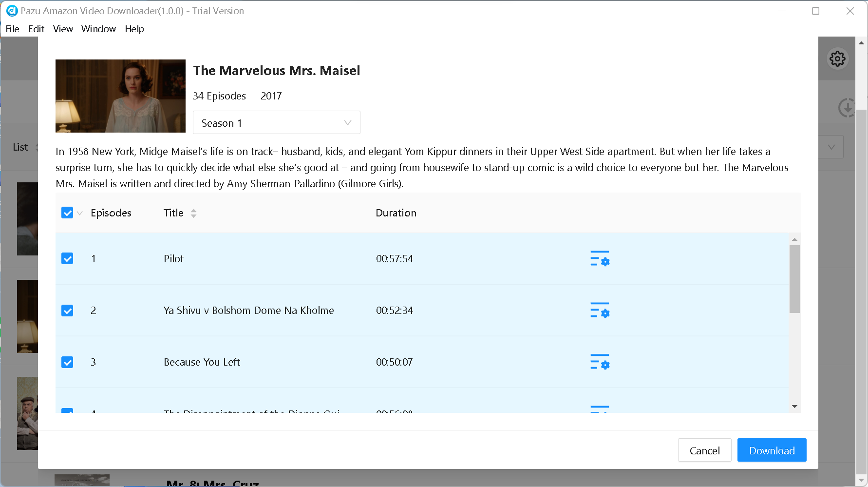Open the File menu
Image resolution: width=868 pixels, height=487 pixels.
(x=12, y=29)
